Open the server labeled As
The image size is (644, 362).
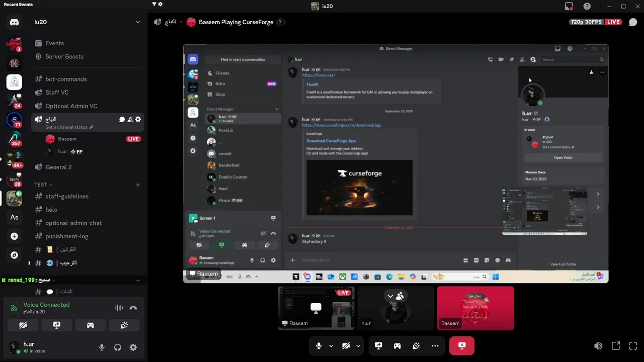point(14,217)
